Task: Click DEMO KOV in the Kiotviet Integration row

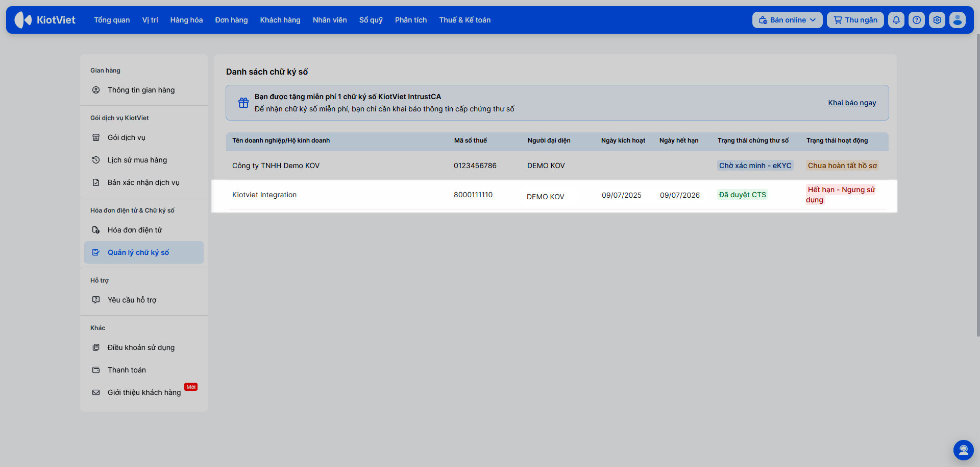Action: pyautogui.click(x=546, y=197)
